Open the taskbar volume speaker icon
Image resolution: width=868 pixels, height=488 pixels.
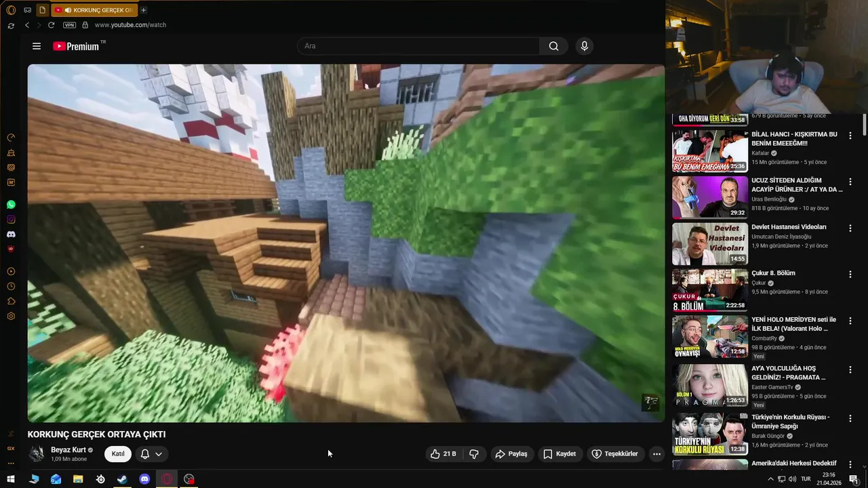click(x=792, y=479)
